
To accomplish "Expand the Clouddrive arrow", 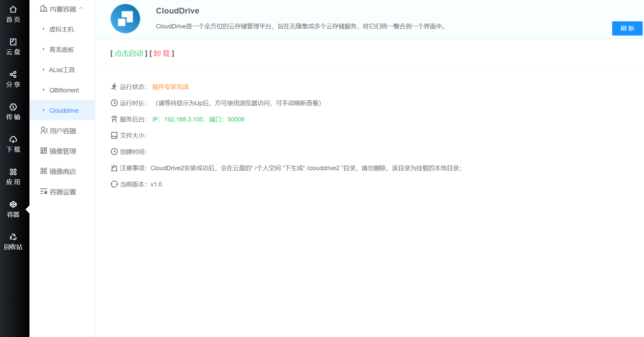I will [44, 110].
